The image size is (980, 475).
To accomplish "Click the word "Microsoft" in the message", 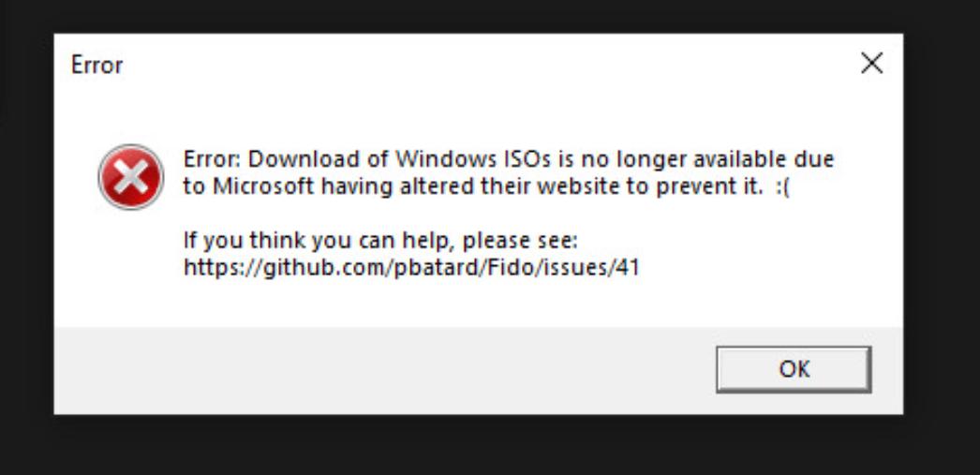I will (x=263, y=186).
